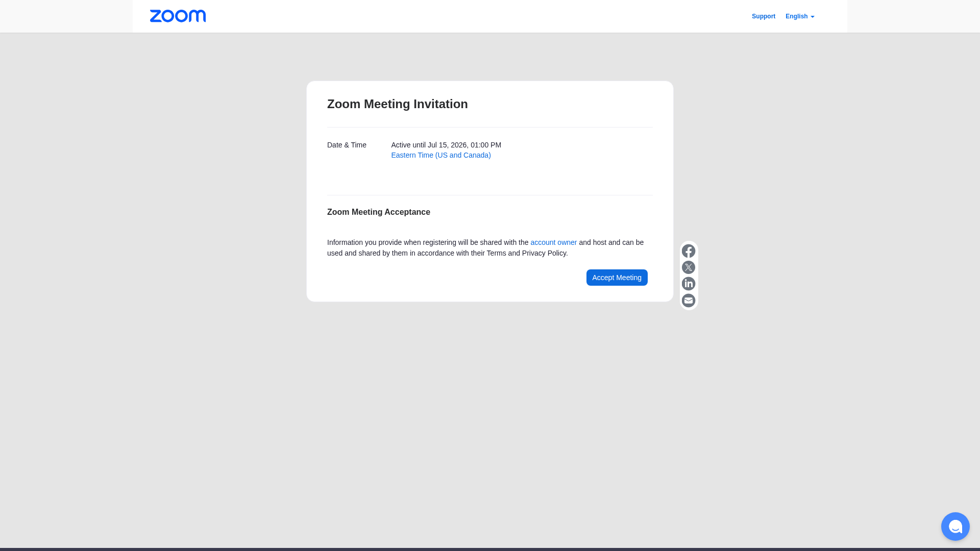
Task: Open the account owner link
Action: (x=553, y=242)
